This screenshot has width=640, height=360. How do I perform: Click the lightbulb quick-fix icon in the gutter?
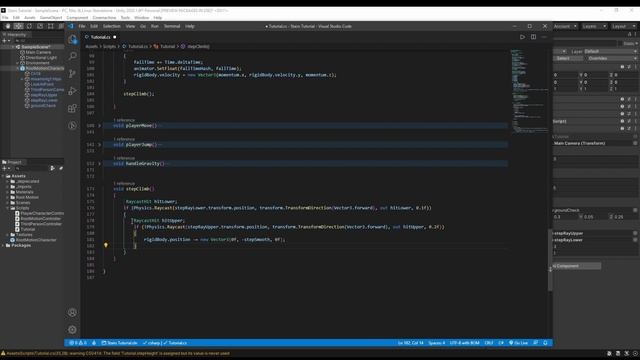tap(106, 245)
